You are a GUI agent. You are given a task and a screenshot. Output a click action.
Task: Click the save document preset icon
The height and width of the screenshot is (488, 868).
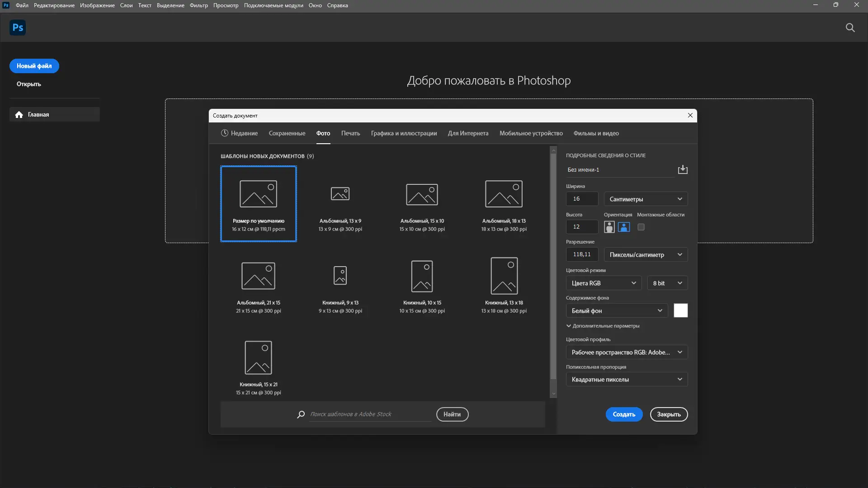(x=683, y=169)
